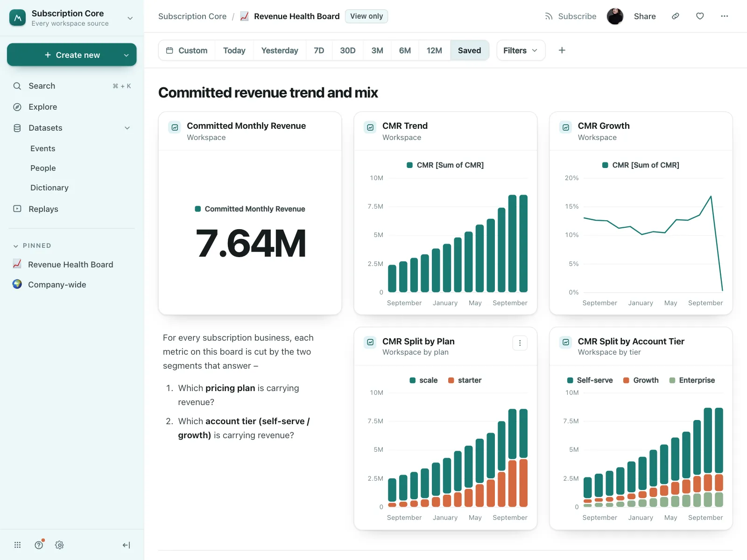This screenshot has width=747, height=560.
Task: Click the CMR Trend card icon
Action: (370, 127)
